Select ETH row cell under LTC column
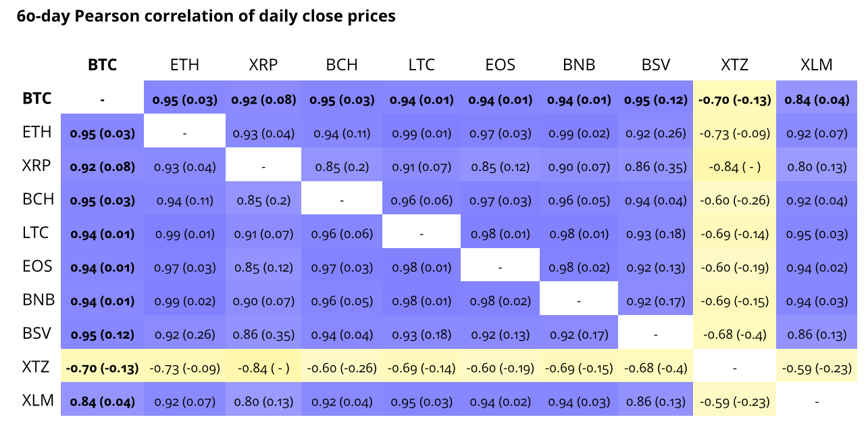 tap(422, 133)
